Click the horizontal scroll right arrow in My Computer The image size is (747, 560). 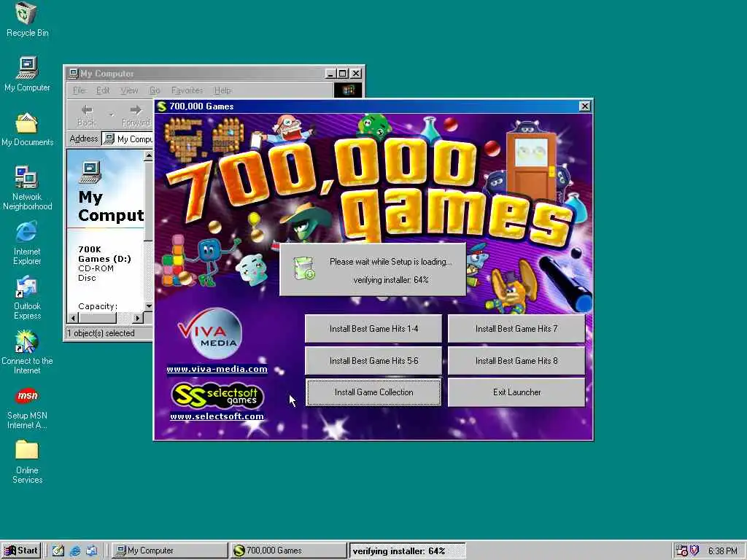pos(138,318)
